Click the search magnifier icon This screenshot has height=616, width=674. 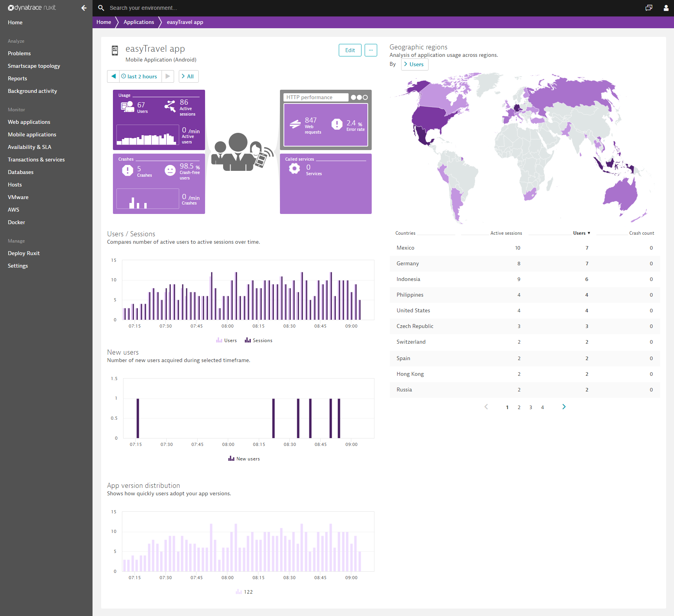coord(101,8)
